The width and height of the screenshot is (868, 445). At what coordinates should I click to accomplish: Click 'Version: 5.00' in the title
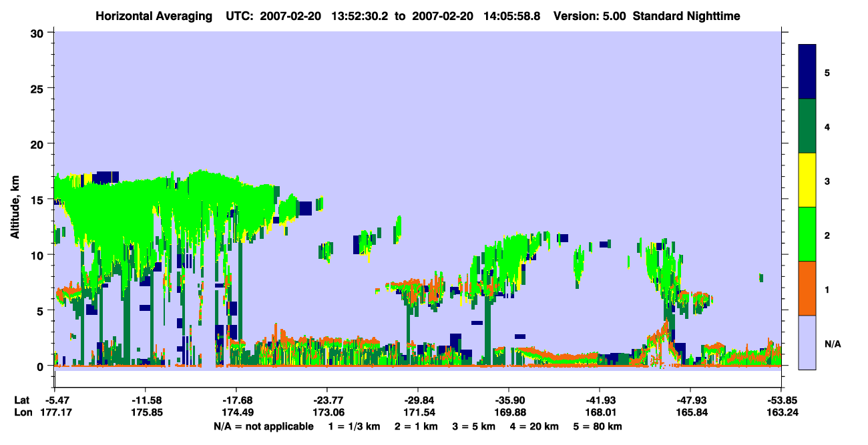[x=590, y=15]
